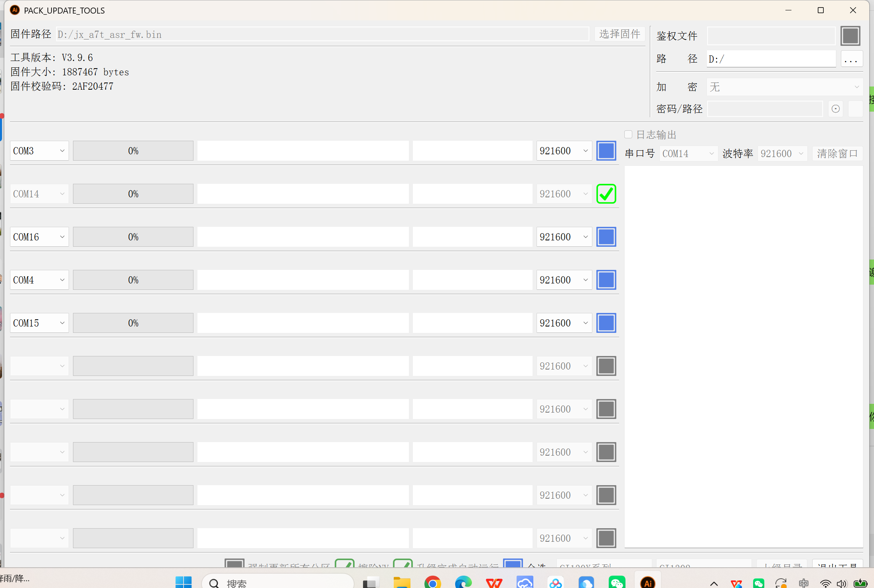Enable the 日志输出 checkbox
The height and width of the screenshot is (588, 874).
[x=628, y=134]
